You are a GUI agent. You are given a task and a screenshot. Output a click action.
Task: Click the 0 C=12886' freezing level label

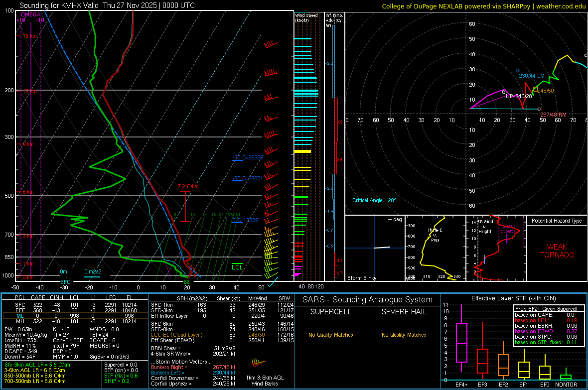[x=246, y=220]
